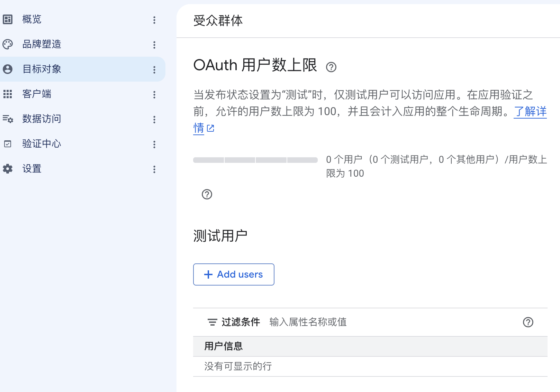Click the 用户信息 column header
Screen dimensions: 560x392
[x=224, y=346]
